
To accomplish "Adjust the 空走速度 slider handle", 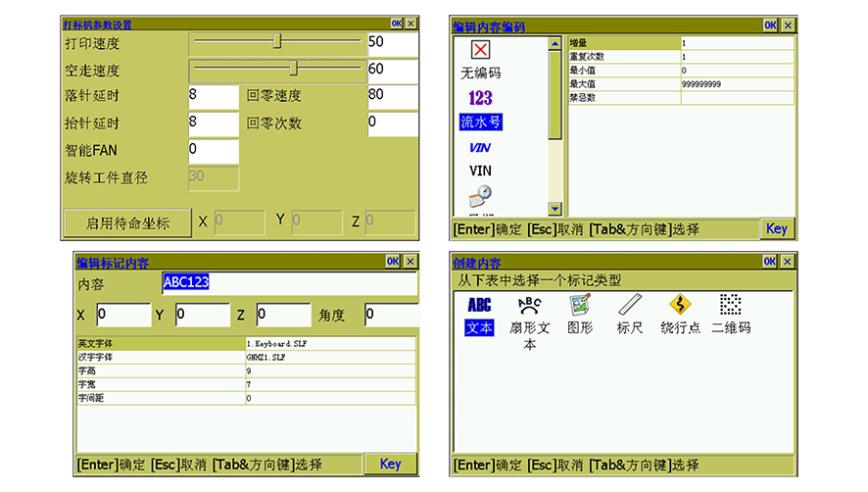I will click(293, 69).
